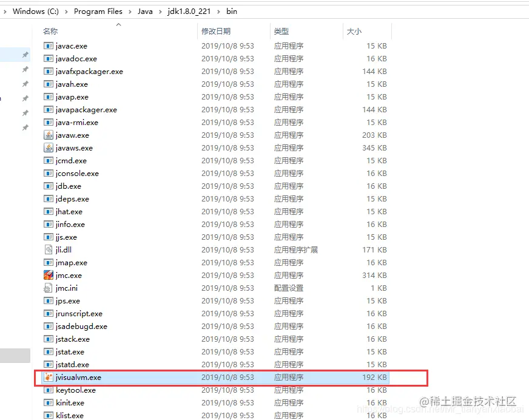Click 应用程序扩展 type of jli.dll
529x420 pixels.
pyautogui.click(x=296, y=250)
